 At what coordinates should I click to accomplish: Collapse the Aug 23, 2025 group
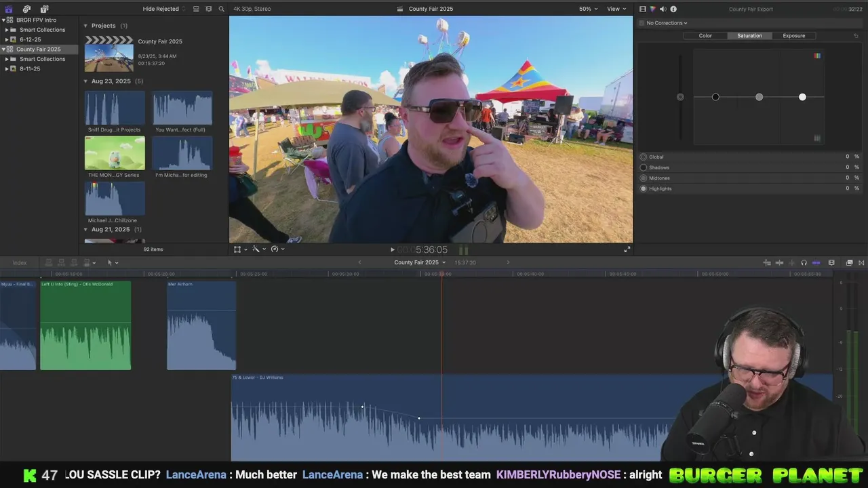coord(85,81)
